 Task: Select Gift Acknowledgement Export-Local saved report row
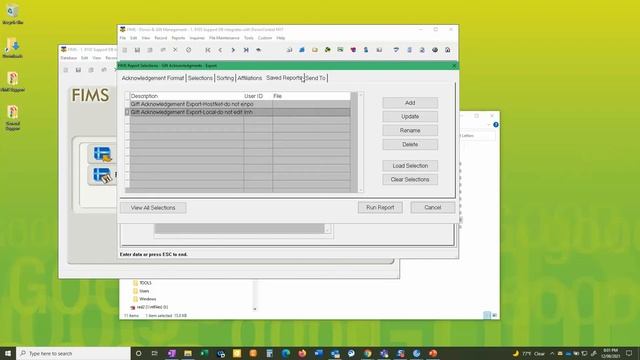pyautogui.click(x=240, y=112)
